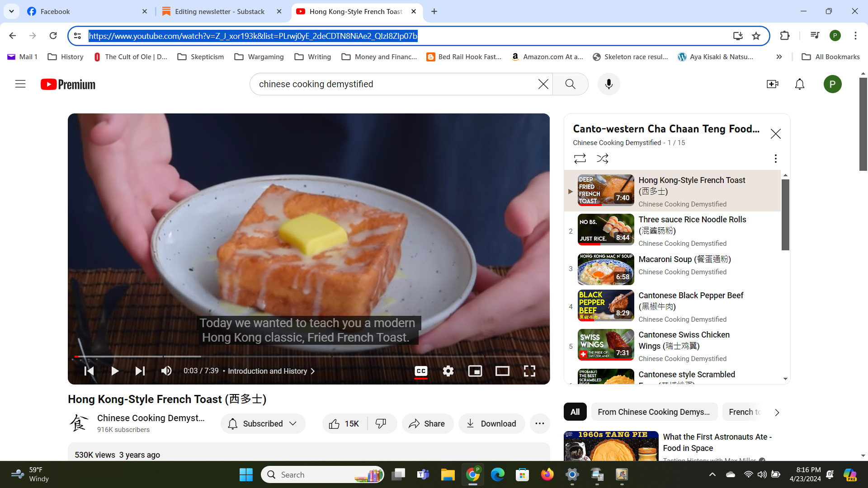The image size is (868, 488).
Task: View site information icon in address bar
Action: (x=77, y=36)
